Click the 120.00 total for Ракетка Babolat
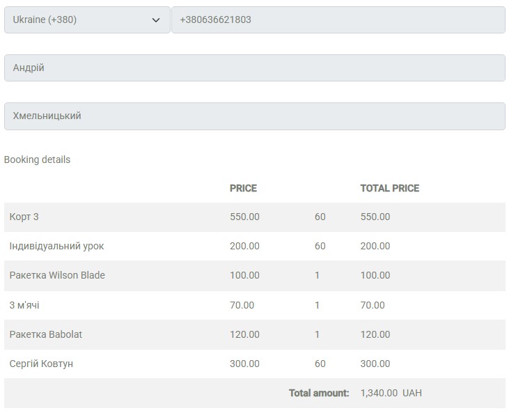This screenshot has width=516, height=420. pos(375,334)
